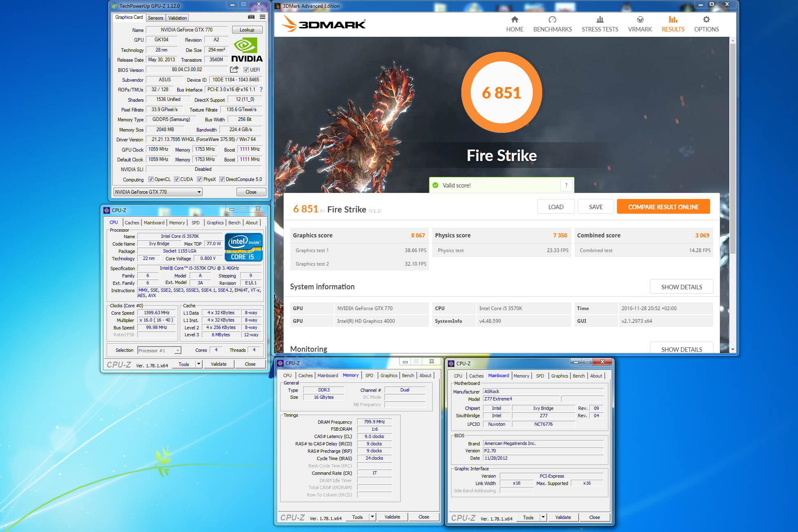Open Caches tab in CPU-Z processor window
The image size is (798, 532).
click(132, 223)
